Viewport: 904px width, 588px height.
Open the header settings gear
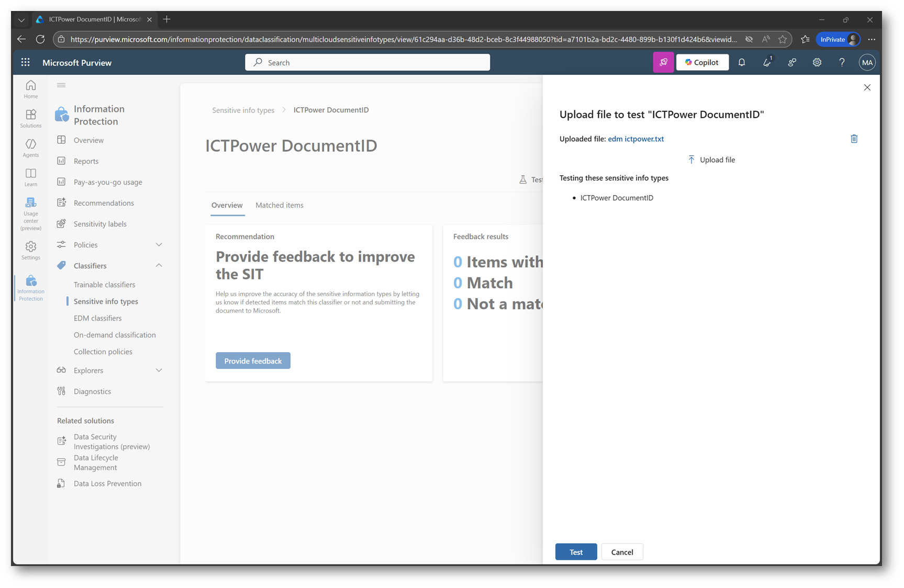817,62
